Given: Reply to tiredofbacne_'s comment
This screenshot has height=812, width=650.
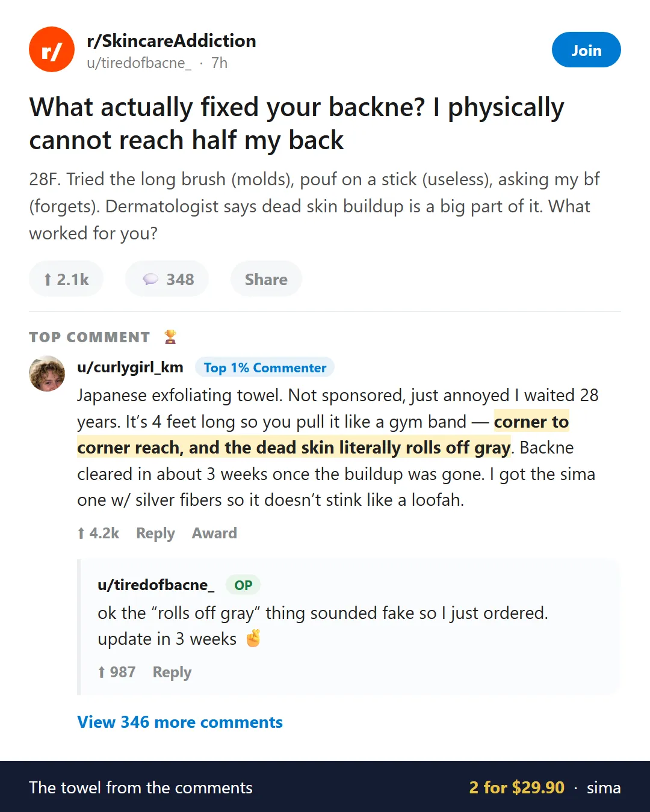Looking at the screenshot, I should pyautogui.click(x=172, y=672).
